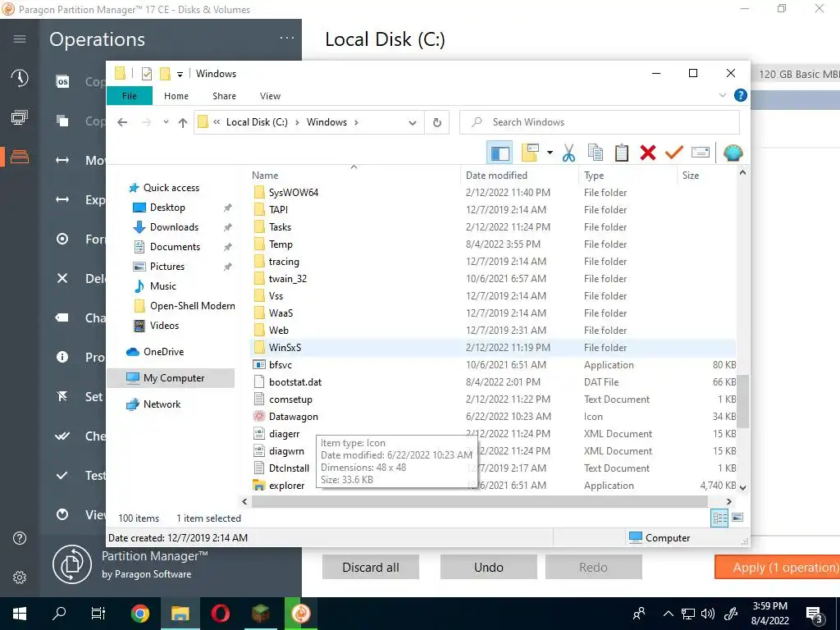Viewport: 840px width, 630px height.
Task: Go up one folder level
Action: click(x=183, y=123)
